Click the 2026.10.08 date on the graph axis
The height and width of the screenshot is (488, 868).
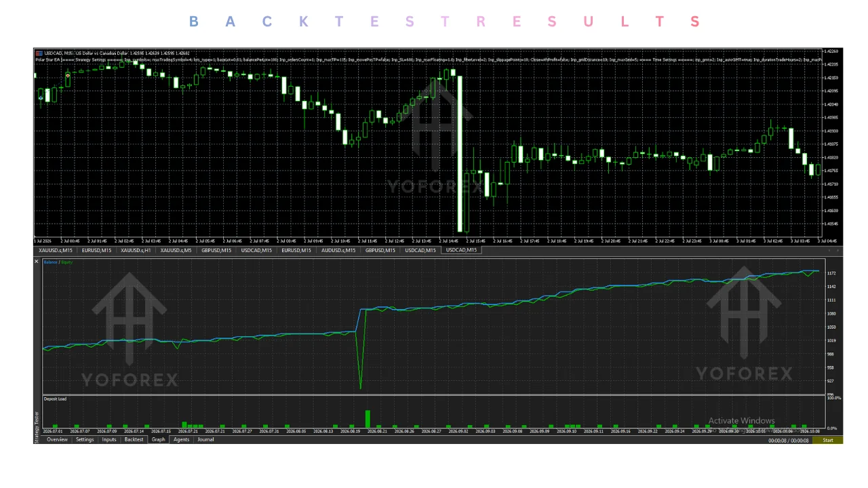pyautogui.click(x=808, y=431)
